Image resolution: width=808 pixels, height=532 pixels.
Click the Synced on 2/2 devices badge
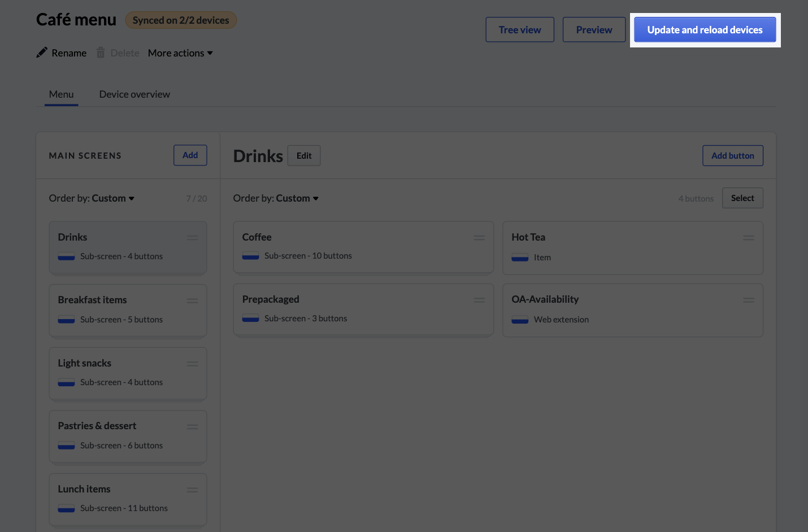[x=181, y=20]
